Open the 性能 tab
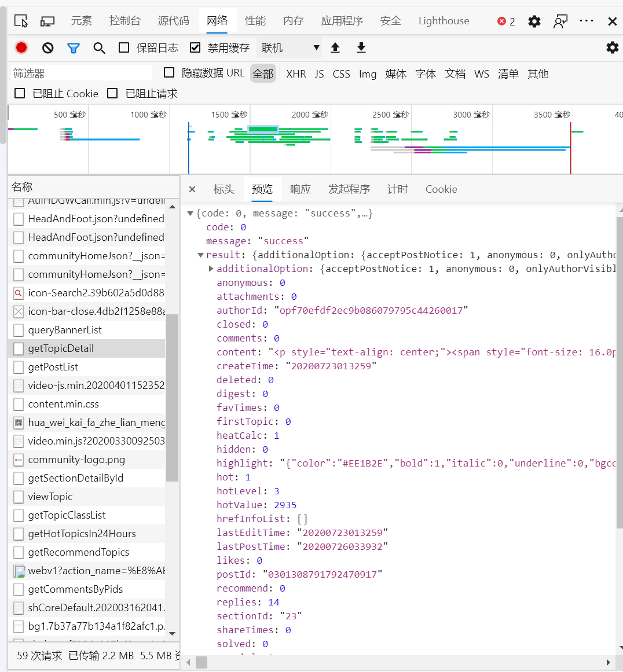The width and height of the screenshot is (623, 672). [255, 21]
